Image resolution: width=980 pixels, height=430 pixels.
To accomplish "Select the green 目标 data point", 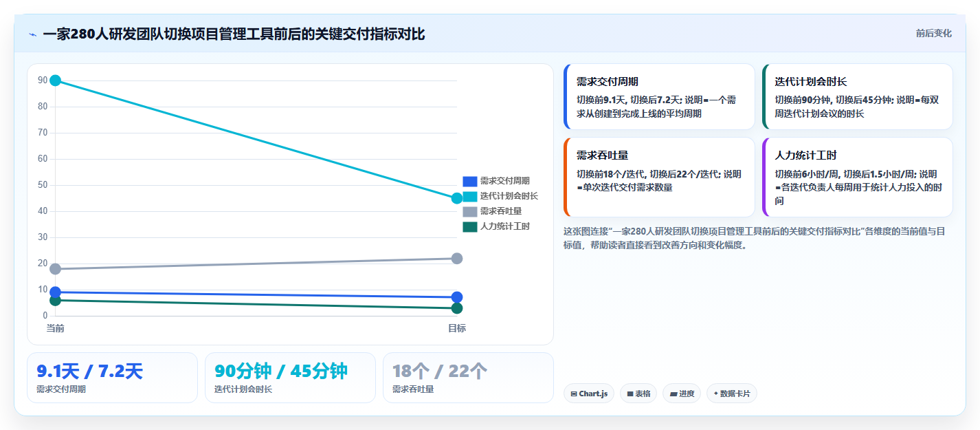I will [457, 308].
